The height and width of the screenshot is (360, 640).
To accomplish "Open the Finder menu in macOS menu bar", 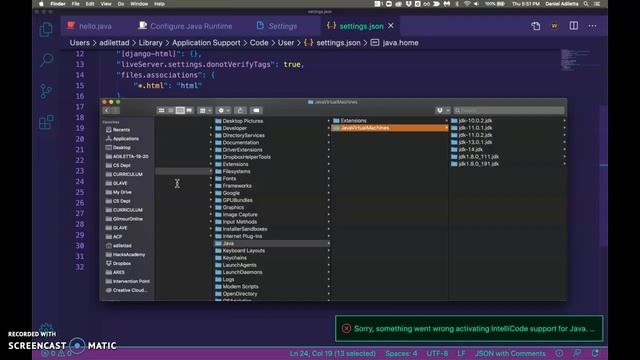I will pyautogui.click(x=58, y=4).
